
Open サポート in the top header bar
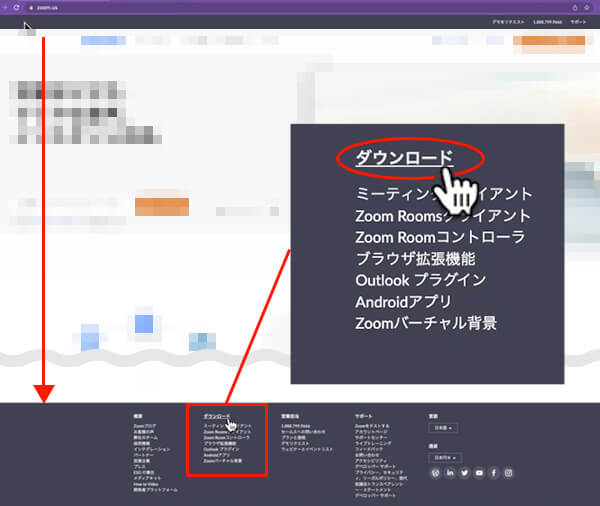click(578, 22)
